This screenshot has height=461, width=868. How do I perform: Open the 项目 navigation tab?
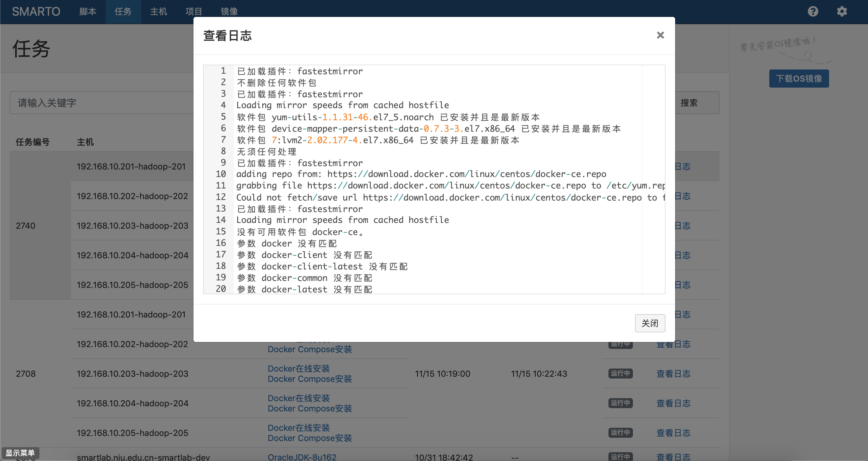pos(194,11)
